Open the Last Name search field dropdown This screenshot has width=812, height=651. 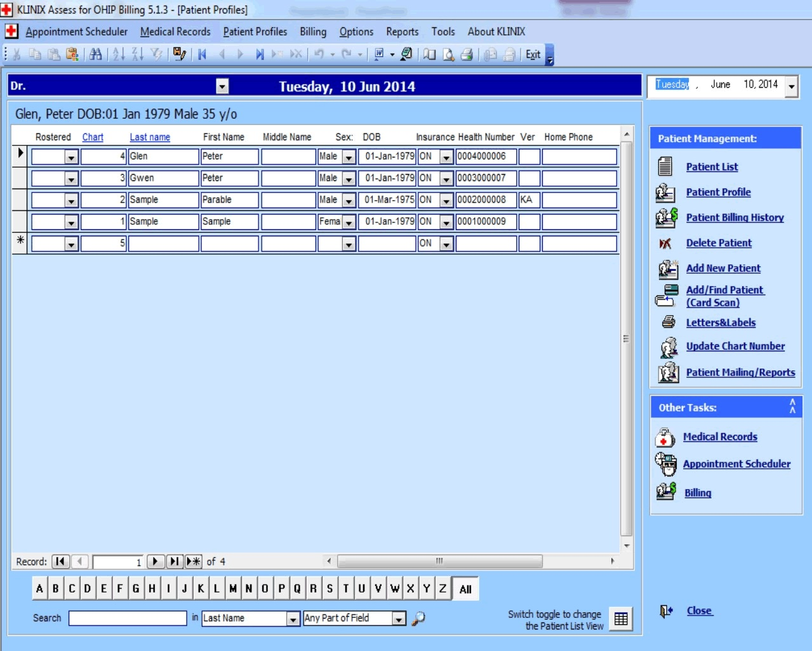tap(293, 619)
